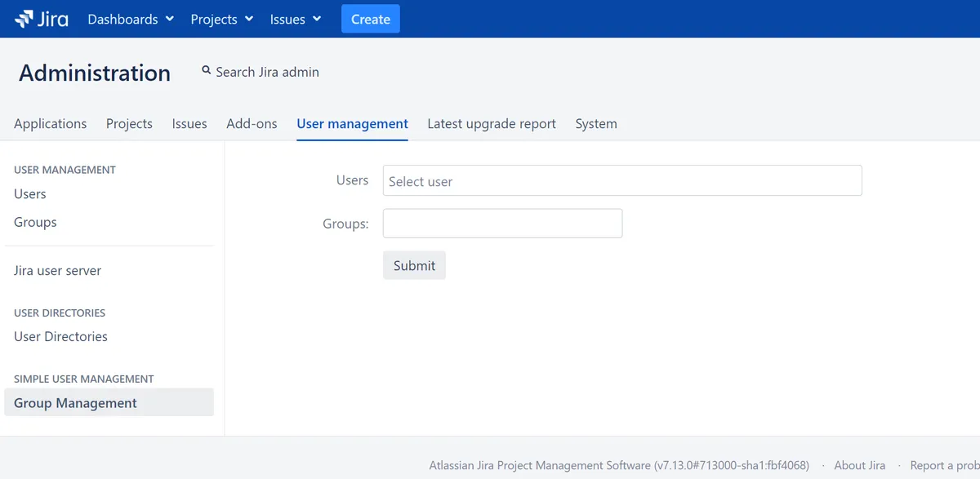
Task: Select the User management tab
Action: pos(352,124)
